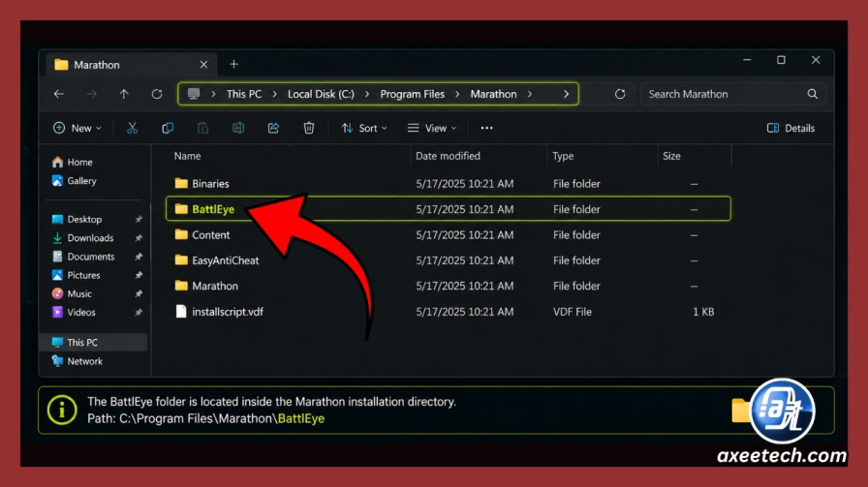868x487 pixels.
Task: Open Pictures in the sidebar
Action: (76, 275)
